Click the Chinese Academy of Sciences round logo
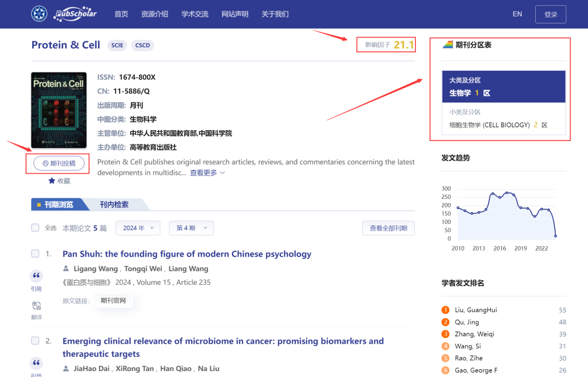The width and height of the screenshot is (588, 377). tap(39, 14)
